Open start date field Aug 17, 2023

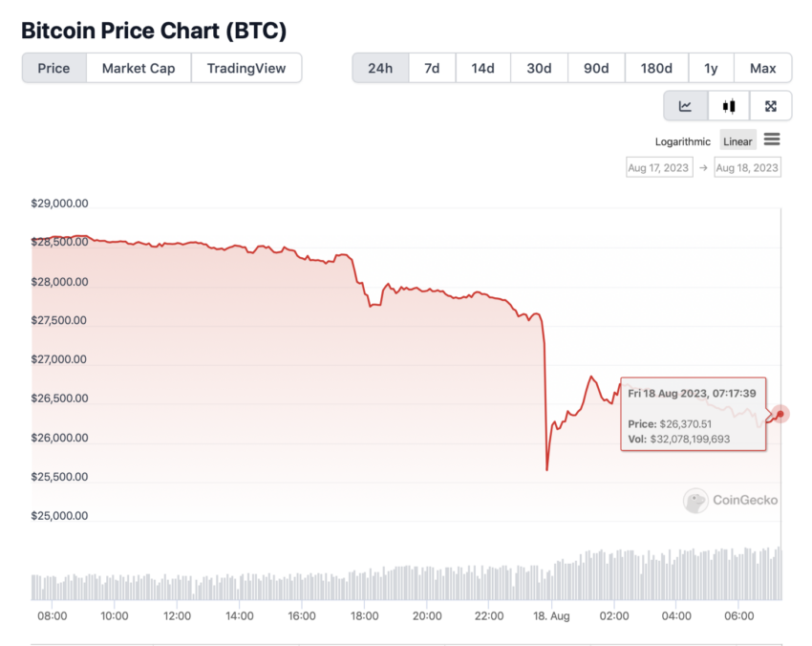[659, 167]
